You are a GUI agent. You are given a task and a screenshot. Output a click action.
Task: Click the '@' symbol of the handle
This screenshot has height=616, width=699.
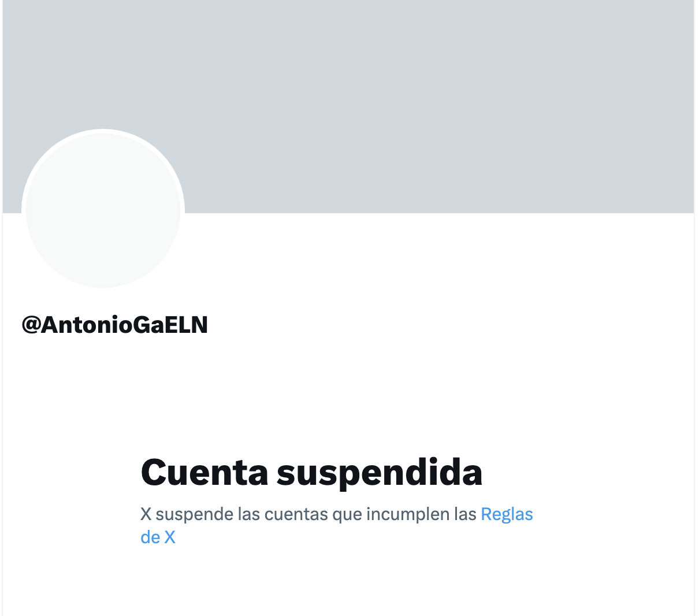pyautogui.click(x=31, y=325)
